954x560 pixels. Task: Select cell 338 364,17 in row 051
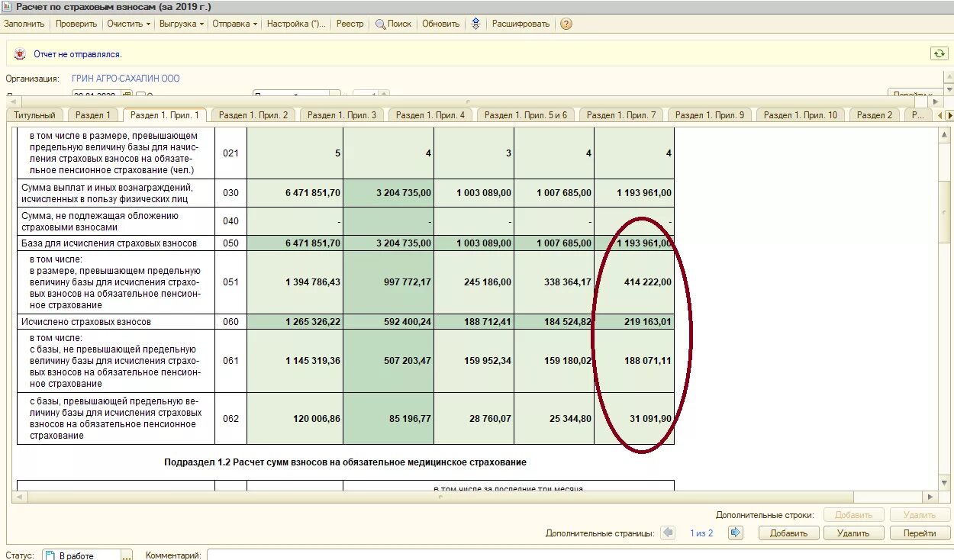pos(554,282)
